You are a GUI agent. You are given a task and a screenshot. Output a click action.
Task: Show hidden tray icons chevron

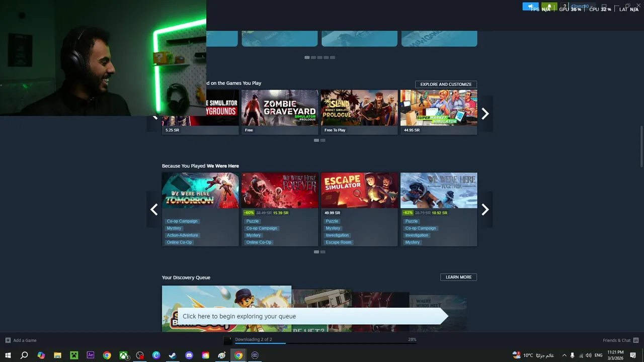[564, 355]
